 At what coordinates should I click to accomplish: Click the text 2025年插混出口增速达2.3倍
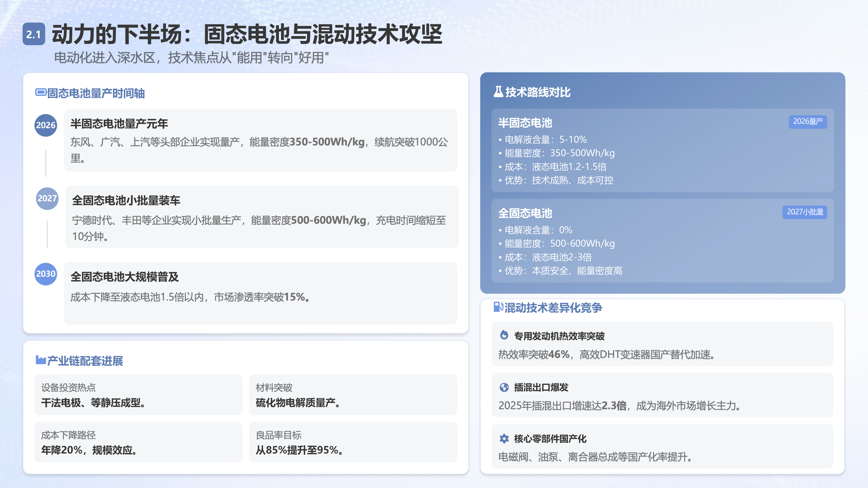tap(562, 406)
